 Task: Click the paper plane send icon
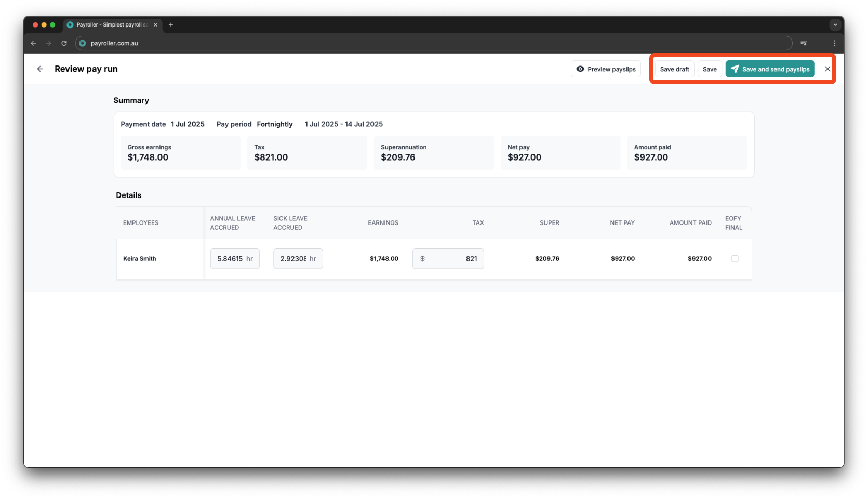coord(735,69)
